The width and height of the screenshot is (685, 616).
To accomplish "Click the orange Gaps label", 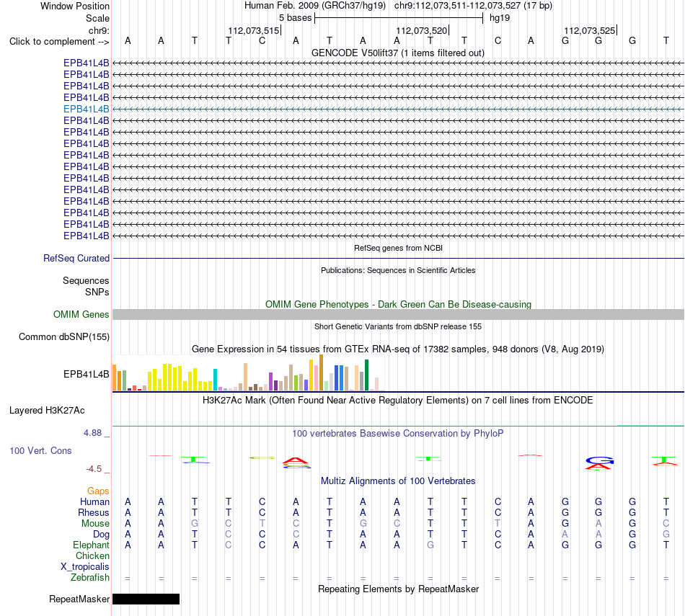I will point(98,491).
